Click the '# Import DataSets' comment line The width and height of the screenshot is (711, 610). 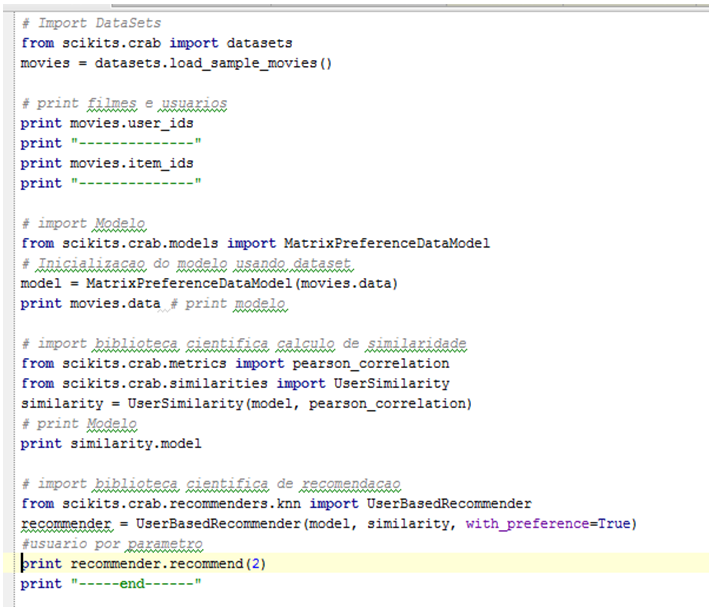pos(90,23)
